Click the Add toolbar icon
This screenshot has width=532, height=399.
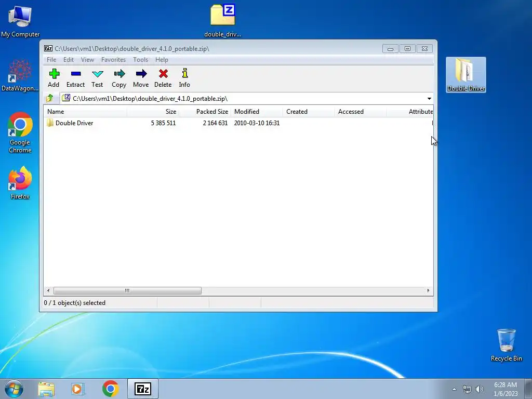(x=54, y=78)
